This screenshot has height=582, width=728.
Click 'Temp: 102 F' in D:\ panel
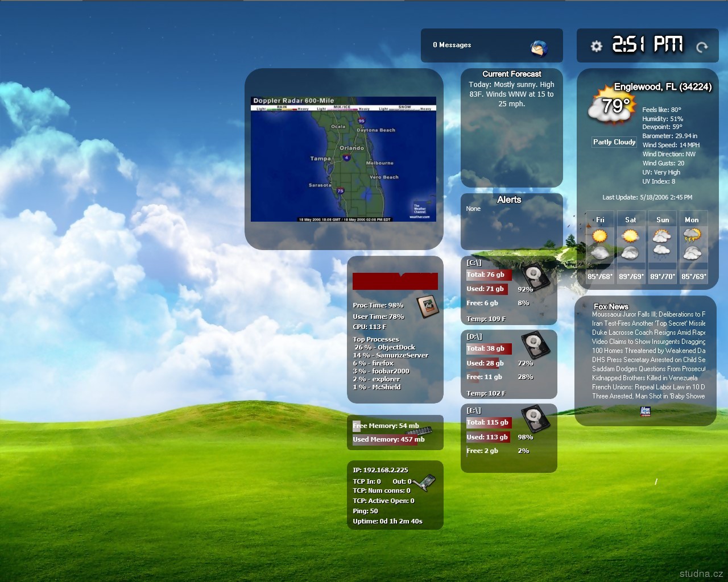pyautogui.click(x=486, y=393)
